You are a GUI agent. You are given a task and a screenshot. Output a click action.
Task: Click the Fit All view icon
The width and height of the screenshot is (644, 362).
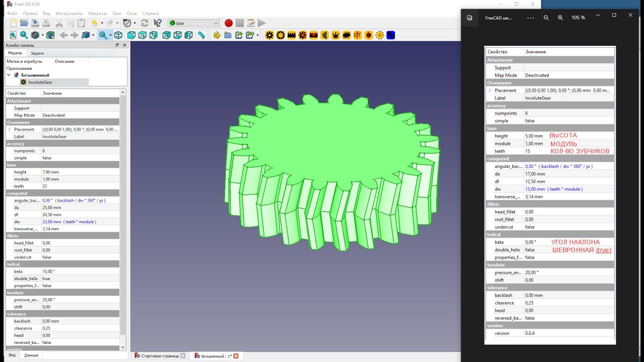click(x=13, y=35)
